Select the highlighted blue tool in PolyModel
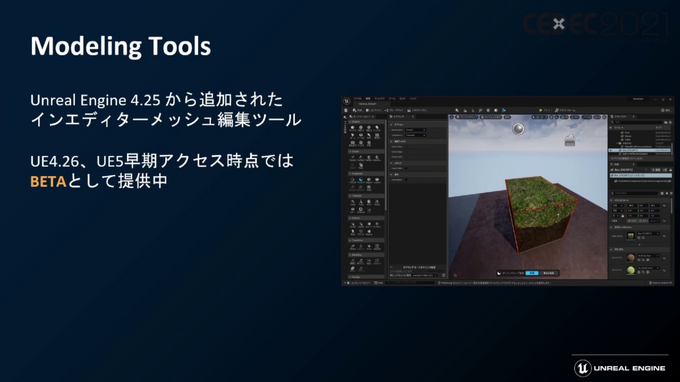The width and height of the screenshot is (680, 382). 361,181
